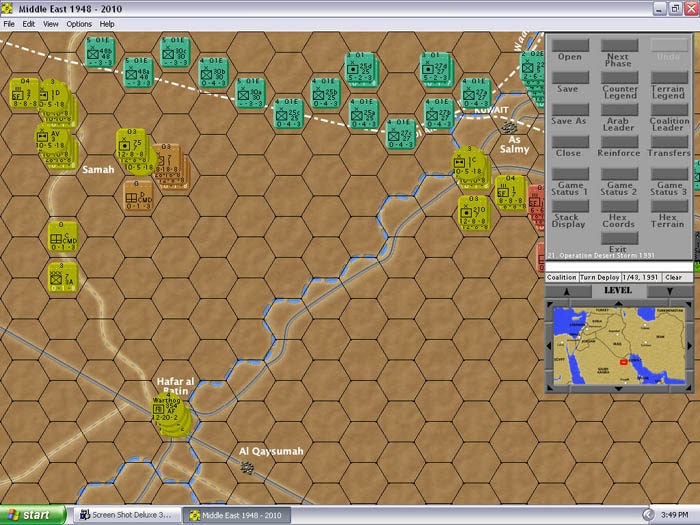
Task: Select the orange D CMD headquarters counter
Action: click(x=138, y=195)
